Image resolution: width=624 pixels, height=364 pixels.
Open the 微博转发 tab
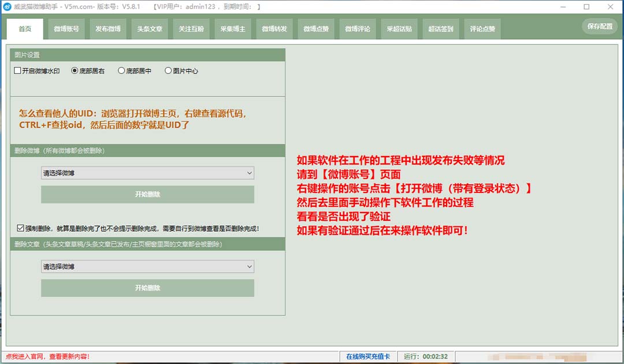pos(274,28)
